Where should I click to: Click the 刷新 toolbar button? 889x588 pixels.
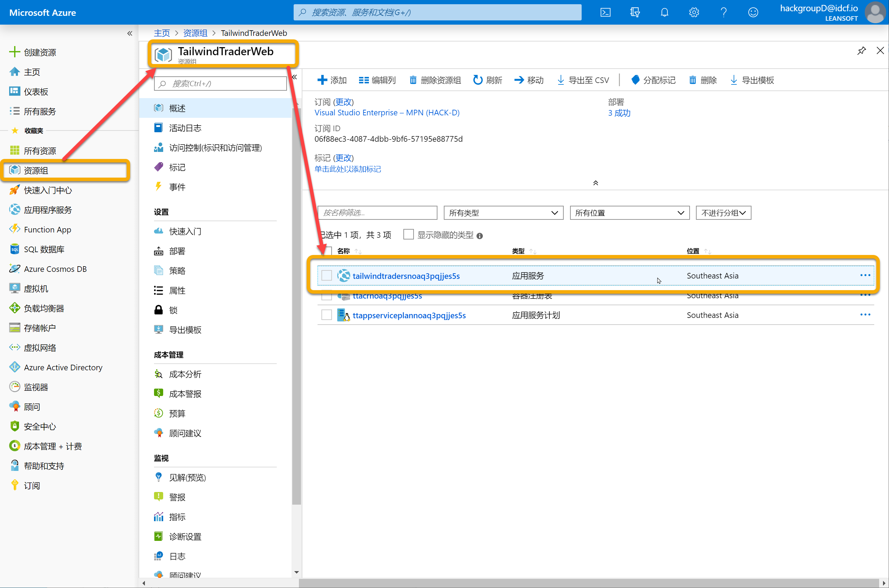(487, 80)
